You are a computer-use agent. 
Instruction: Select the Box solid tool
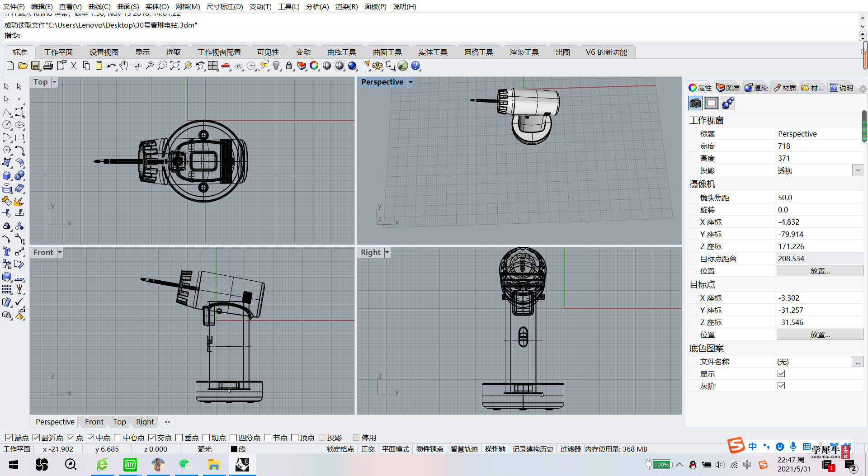pyautogui.click(x=7, y=175)
